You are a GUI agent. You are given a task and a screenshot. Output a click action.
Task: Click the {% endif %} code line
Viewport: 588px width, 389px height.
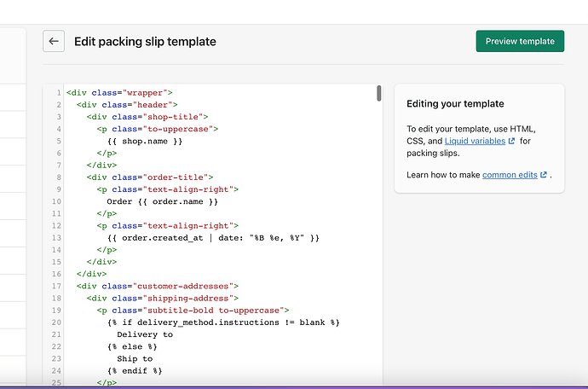point(135,371)
